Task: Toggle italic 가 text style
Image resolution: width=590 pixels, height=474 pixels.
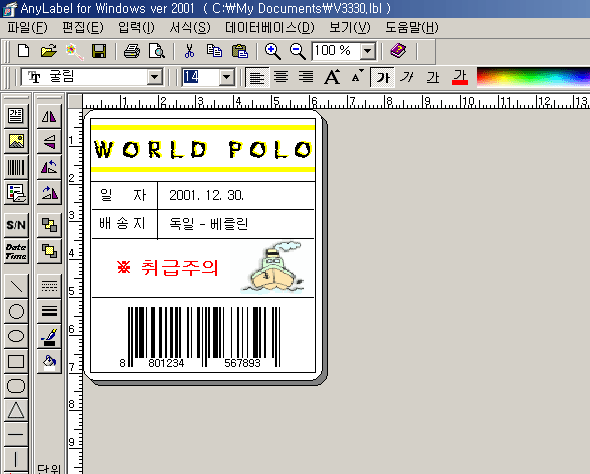Action: click(407, 77)
